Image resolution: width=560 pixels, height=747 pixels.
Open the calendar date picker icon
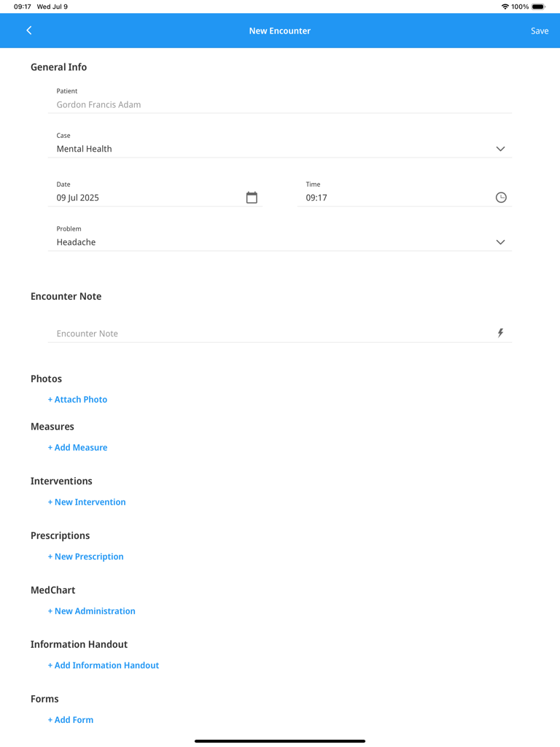pos(252,198)
